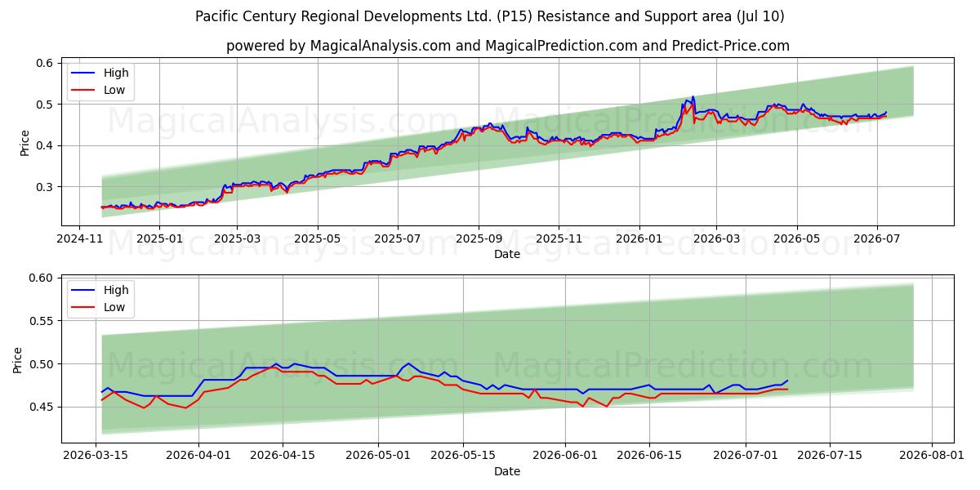Click the '2026-08-01' date tick label
Screen dimensions: 980x490
pyautogui.click(x=933, y=456)
